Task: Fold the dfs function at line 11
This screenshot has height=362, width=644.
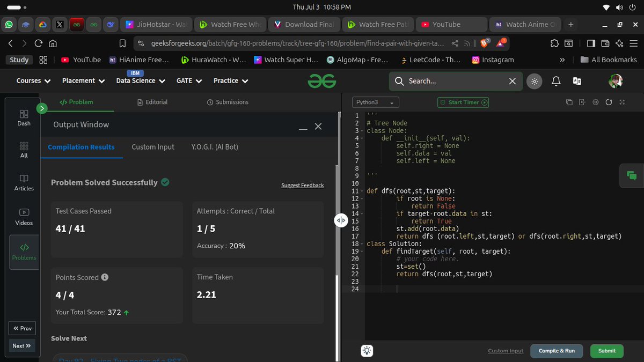Action: click(363, 191)
